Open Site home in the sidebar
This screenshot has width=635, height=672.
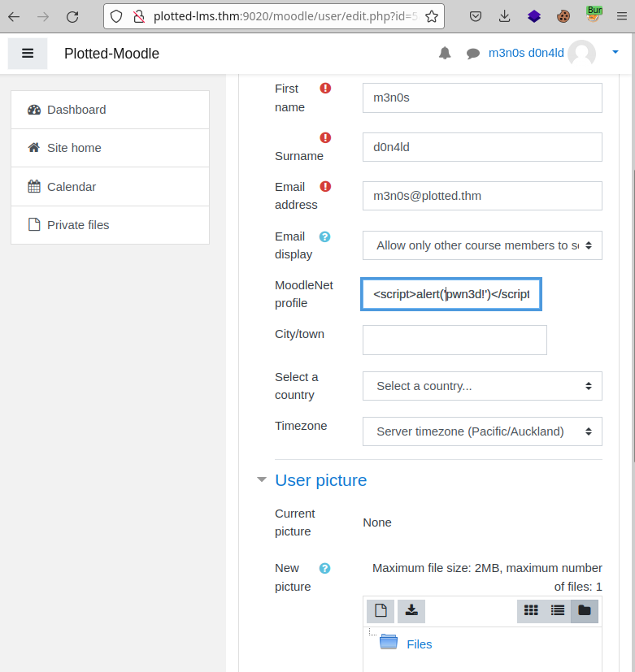[111, 148]
